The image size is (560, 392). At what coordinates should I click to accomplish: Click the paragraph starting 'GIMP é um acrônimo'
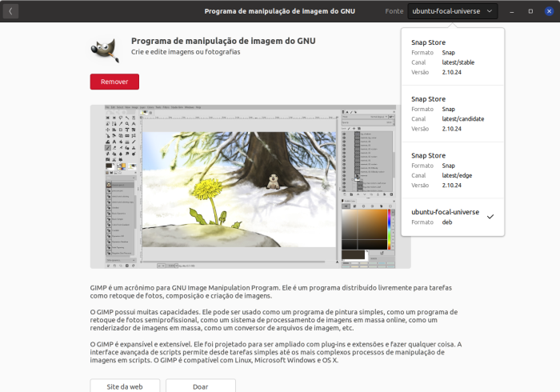click(x=270, y=292)
